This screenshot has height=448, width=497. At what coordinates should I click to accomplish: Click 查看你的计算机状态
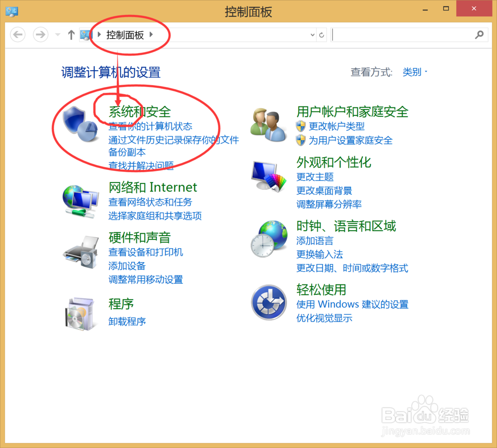click(151, 127)
